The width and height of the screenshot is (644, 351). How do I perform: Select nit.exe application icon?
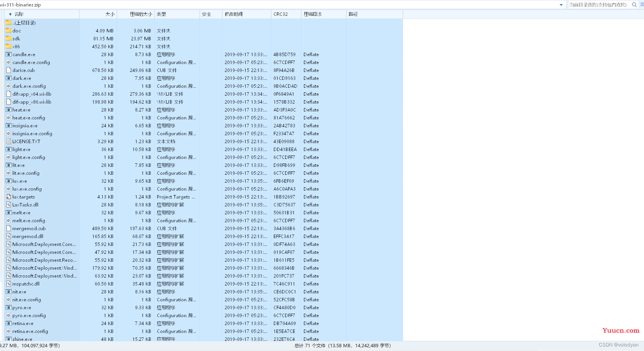(9, 291)
